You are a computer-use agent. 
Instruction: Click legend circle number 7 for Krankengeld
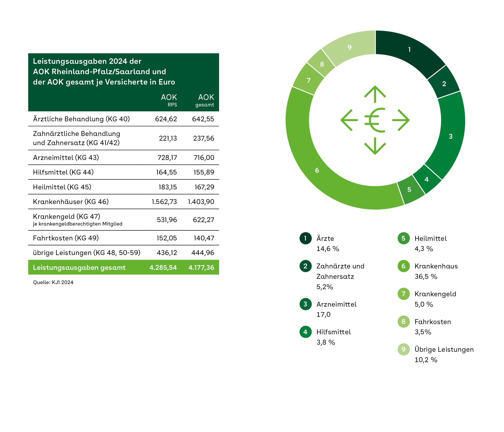click(404, 294)
